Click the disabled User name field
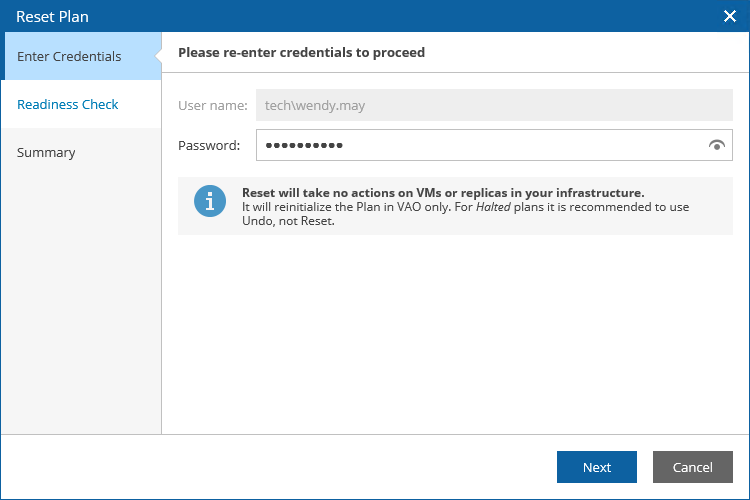The height and width of the screenshot is (500, 750). [x=494, y=104]
